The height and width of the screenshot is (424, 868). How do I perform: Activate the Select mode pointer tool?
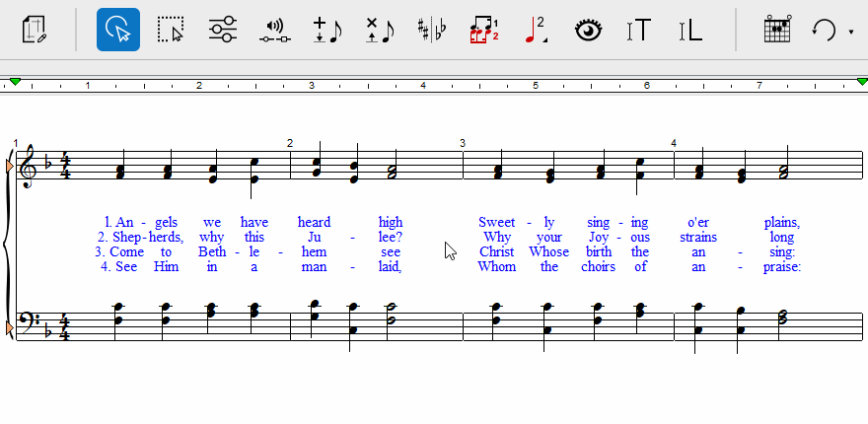(x=117, y=30)
